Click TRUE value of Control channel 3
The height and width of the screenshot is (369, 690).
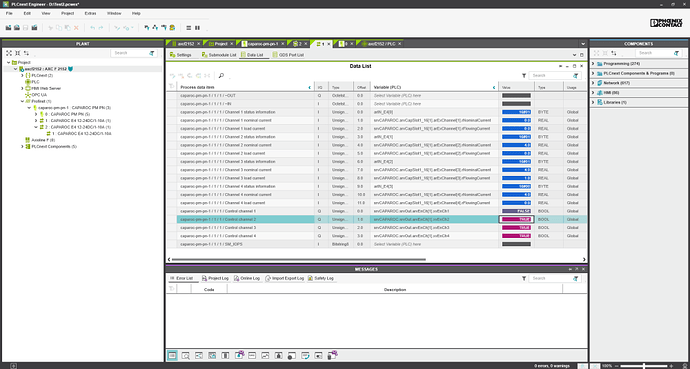[516, 228]
